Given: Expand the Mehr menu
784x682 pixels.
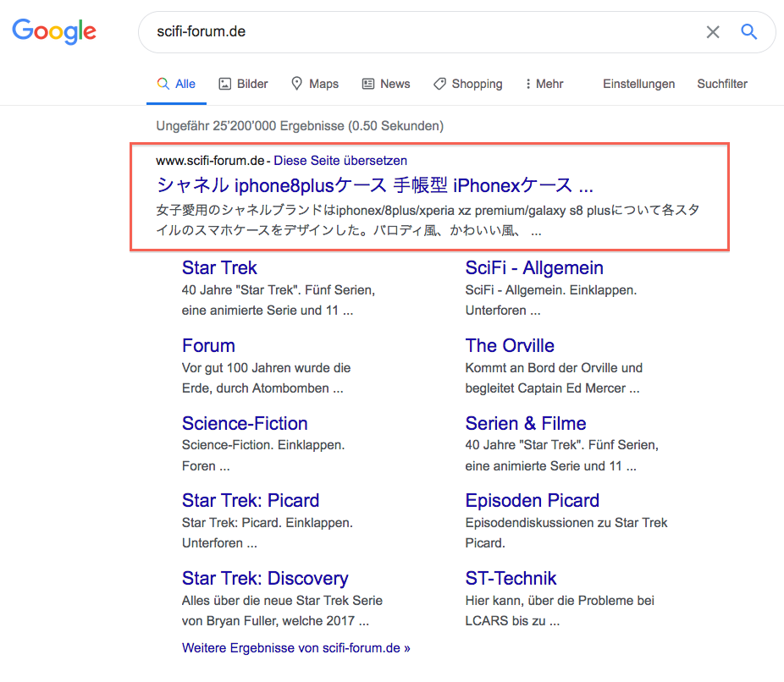Looking at the screenshot, I should click(544, 84).
